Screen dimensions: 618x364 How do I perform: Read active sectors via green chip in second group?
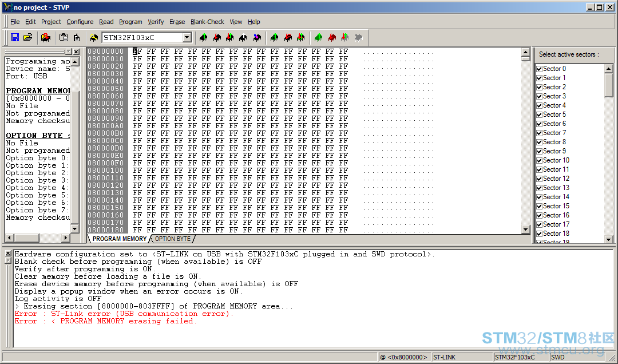click(274, 37)
